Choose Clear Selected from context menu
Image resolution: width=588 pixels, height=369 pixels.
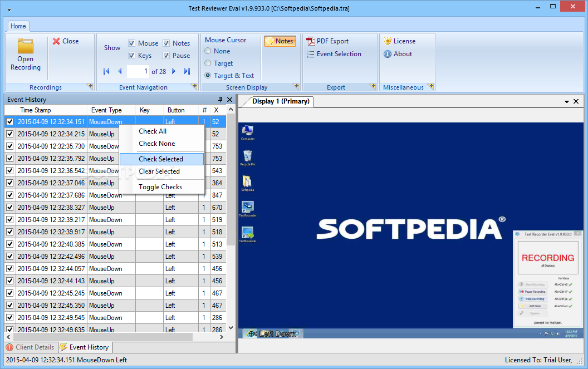pos(161,171)
